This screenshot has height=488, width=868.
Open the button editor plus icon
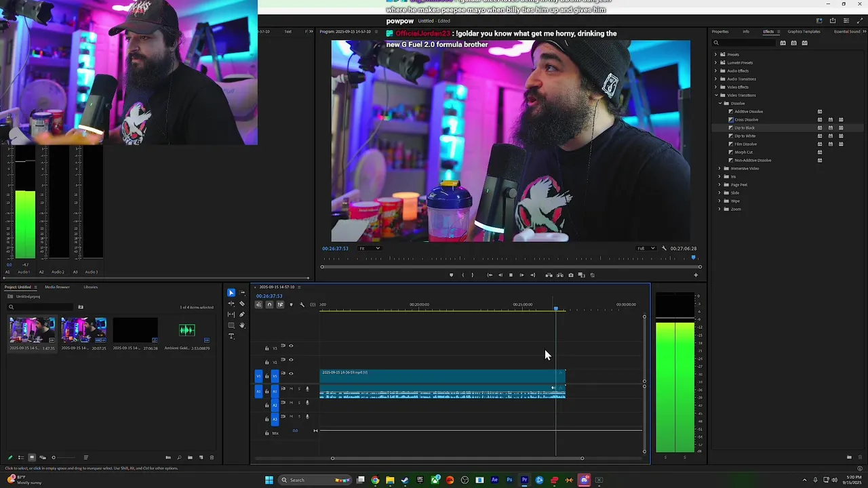[x=696, y=275]
